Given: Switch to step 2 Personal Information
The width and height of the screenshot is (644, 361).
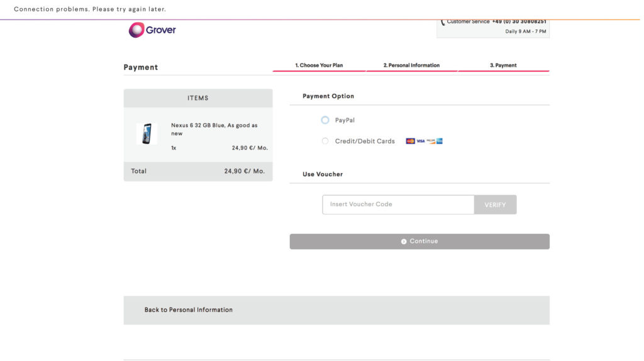Looking at the screenshot, I should 411,65.
